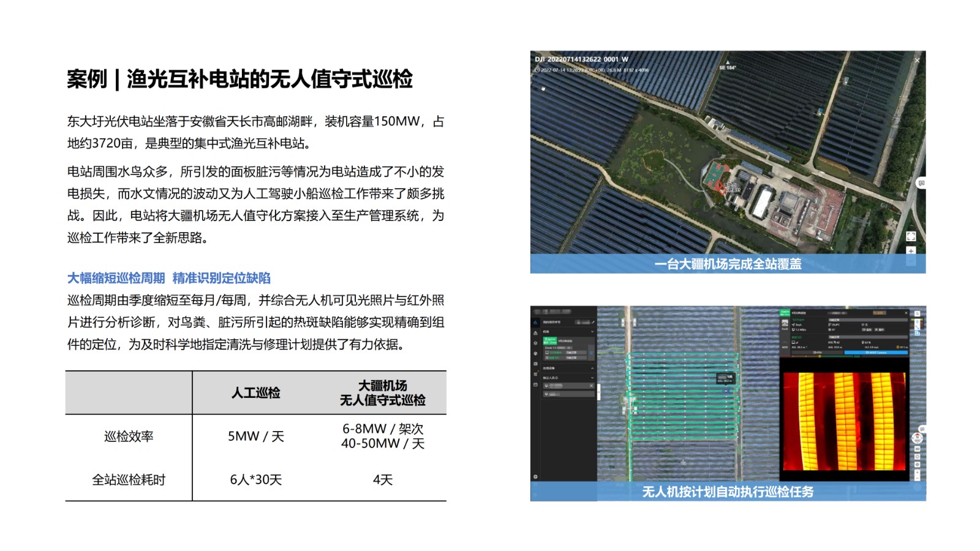Zoom in with plus button on aerial photo
This screenshot has width=980, height=551.
pos(911,251)
